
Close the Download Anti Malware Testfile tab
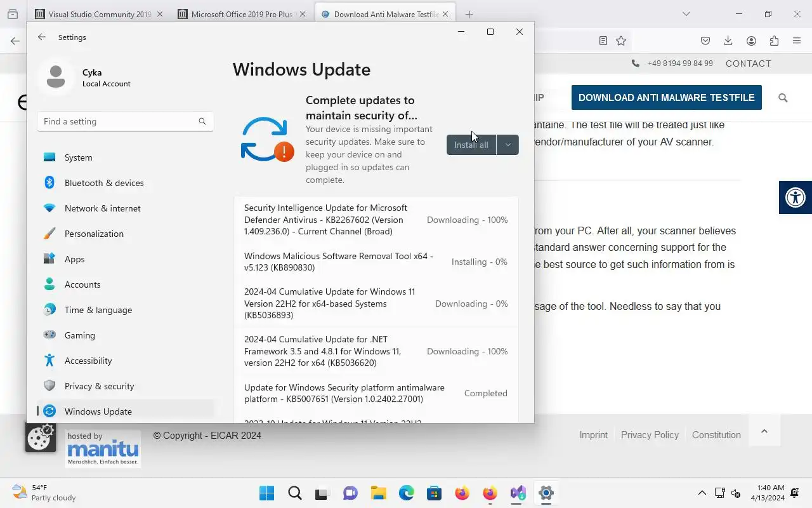[446, 14]
